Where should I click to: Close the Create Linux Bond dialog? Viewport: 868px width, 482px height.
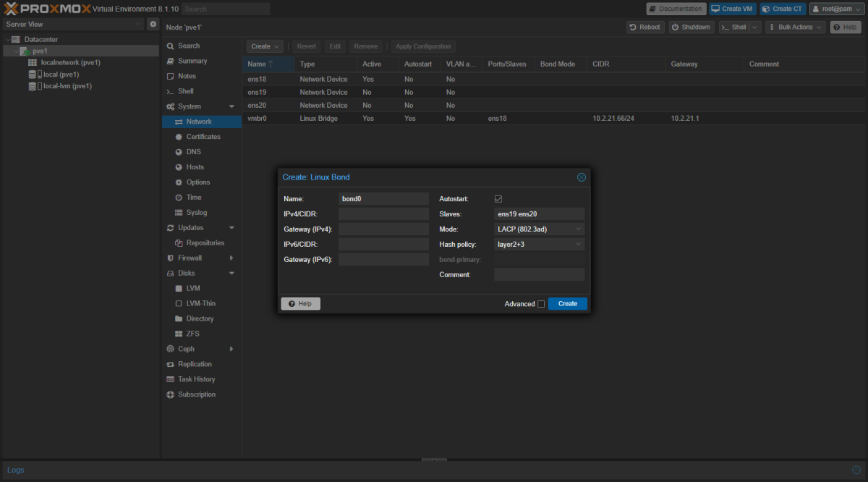582,177
